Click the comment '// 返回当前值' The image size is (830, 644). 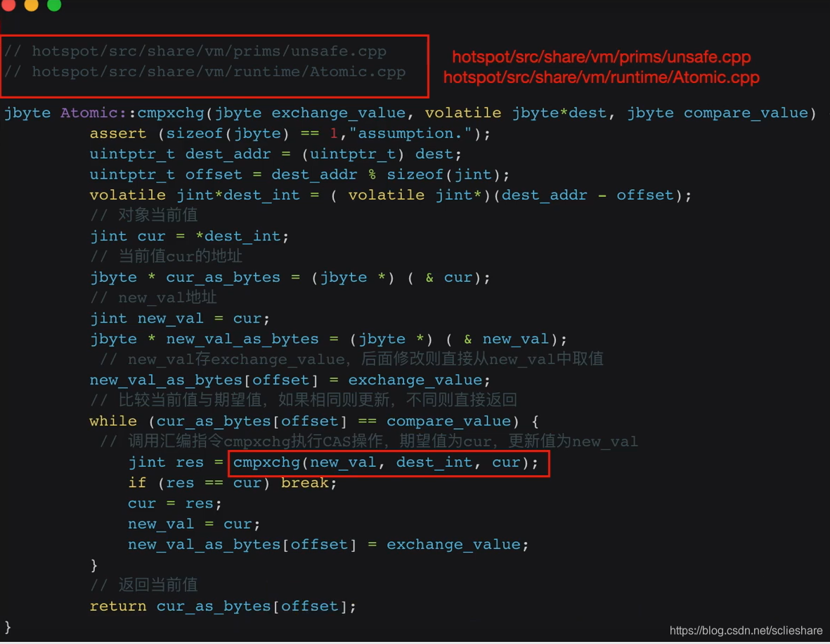pos(144,585)
